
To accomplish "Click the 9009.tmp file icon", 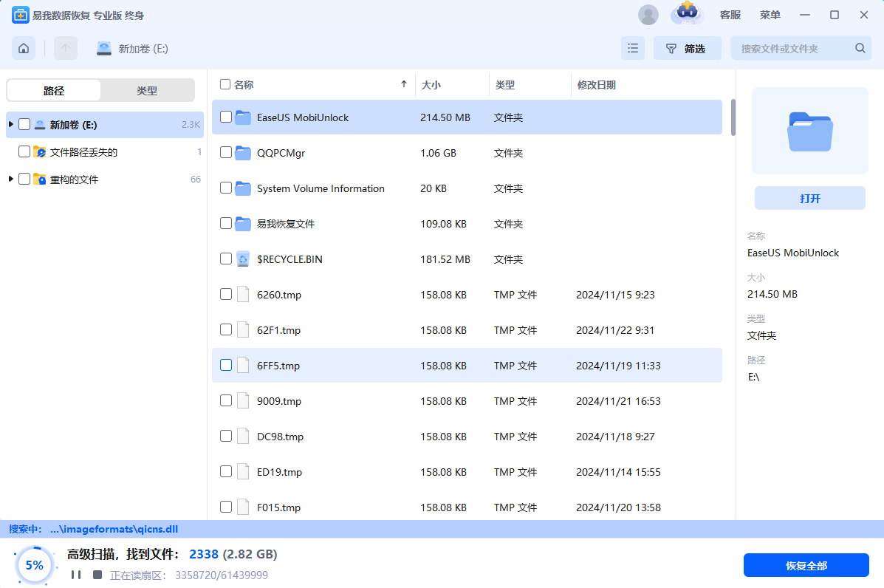I will pos(243,401).
